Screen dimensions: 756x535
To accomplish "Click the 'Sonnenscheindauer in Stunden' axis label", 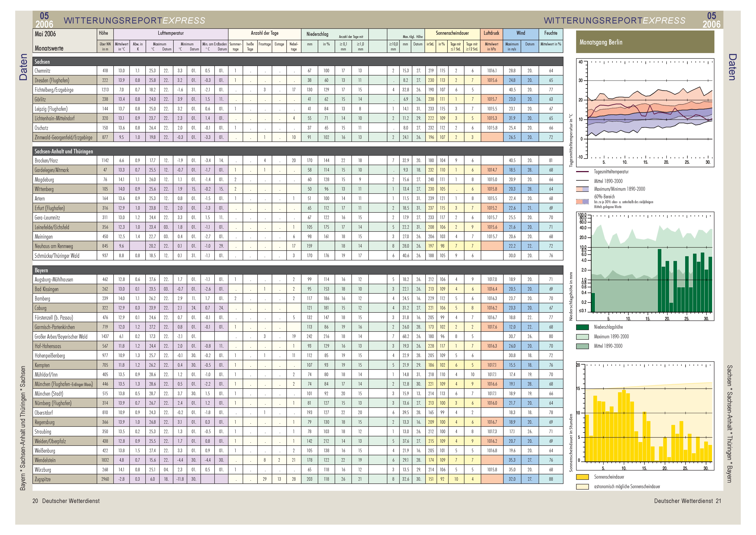I will [571, 443].
